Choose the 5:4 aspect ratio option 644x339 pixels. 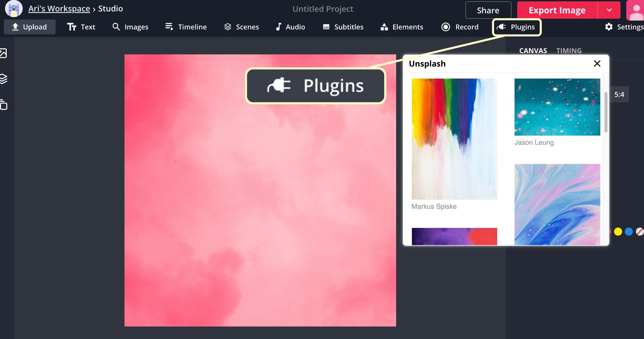619,95
